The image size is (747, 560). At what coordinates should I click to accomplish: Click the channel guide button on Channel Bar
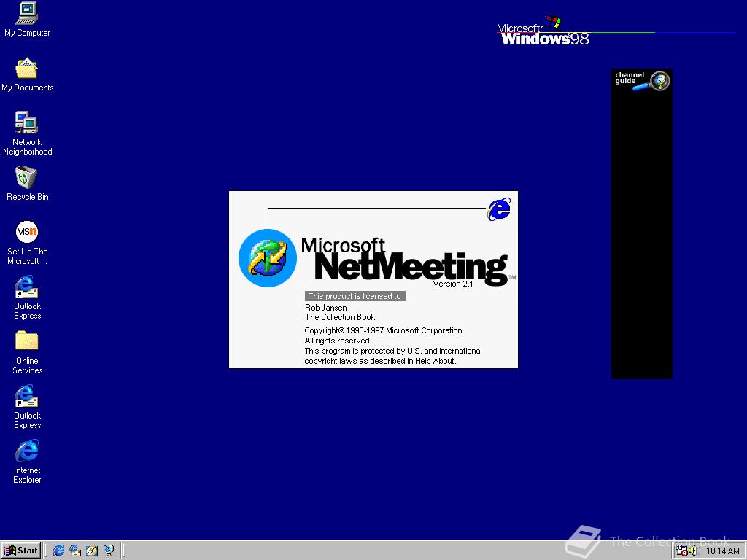pos(642,81)
